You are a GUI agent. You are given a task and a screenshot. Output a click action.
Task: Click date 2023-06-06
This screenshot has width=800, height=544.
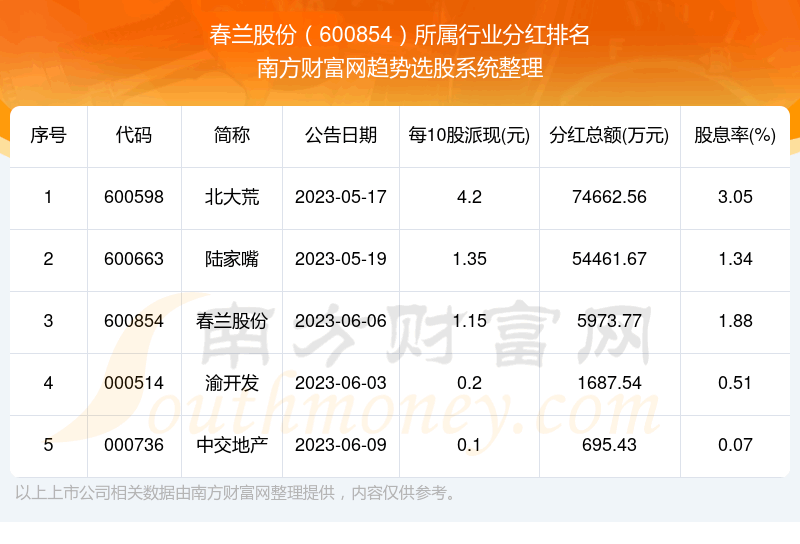[x=341, y=321]
